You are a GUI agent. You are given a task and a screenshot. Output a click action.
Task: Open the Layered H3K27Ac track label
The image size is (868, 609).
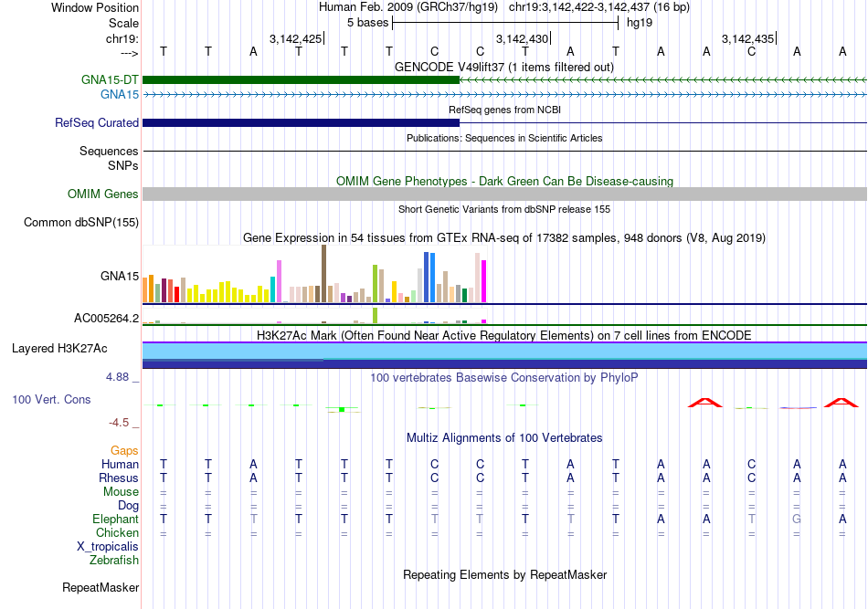[59, 349]
